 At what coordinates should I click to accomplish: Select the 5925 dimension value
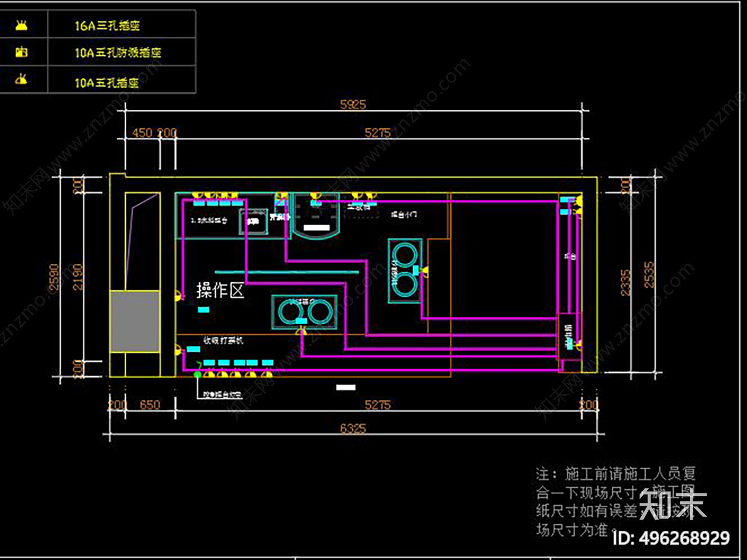pyautogui.click(x=353, y=104)
